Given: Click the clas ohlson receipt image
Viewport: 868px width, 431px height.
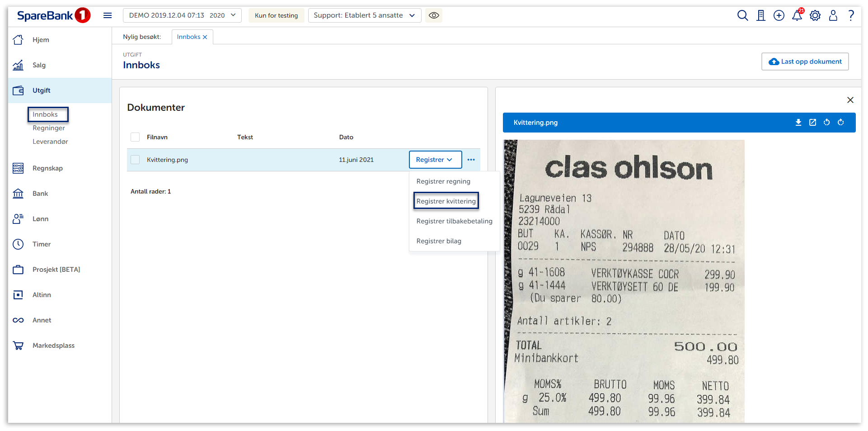Looking at the screenshot, I should click(624, 280).
